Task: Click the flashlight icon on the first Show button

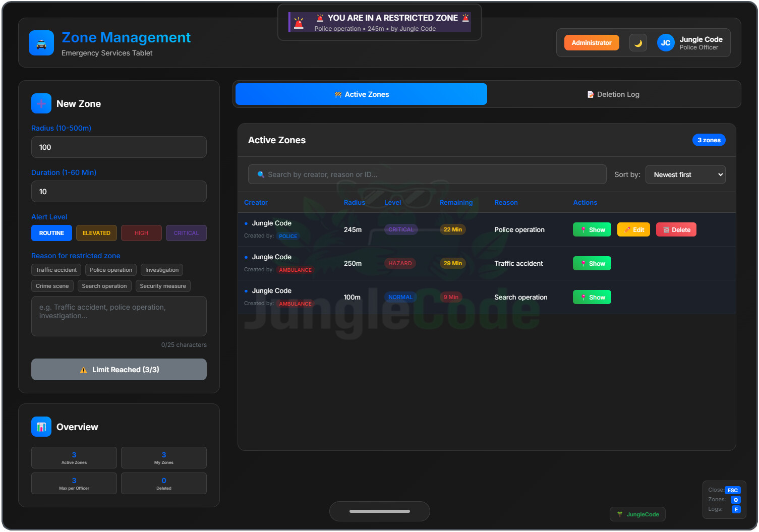Action: [584, 229]
